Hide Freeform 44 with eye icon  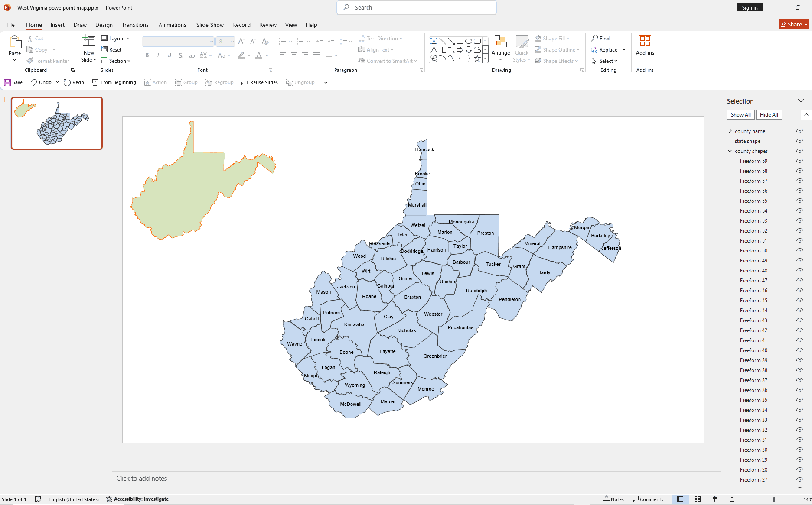800,311
